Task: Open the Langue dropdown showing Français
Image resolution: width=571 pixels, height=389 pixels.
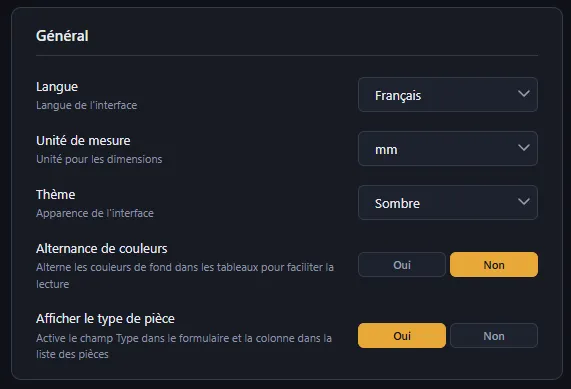Action: point(448,95)
